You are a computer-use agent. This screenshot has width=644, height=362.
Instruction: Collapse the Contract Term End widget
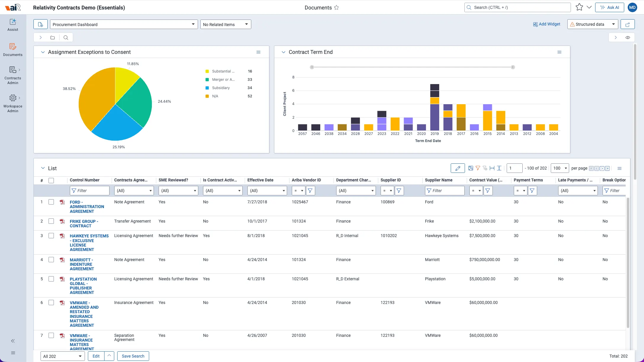283,52
